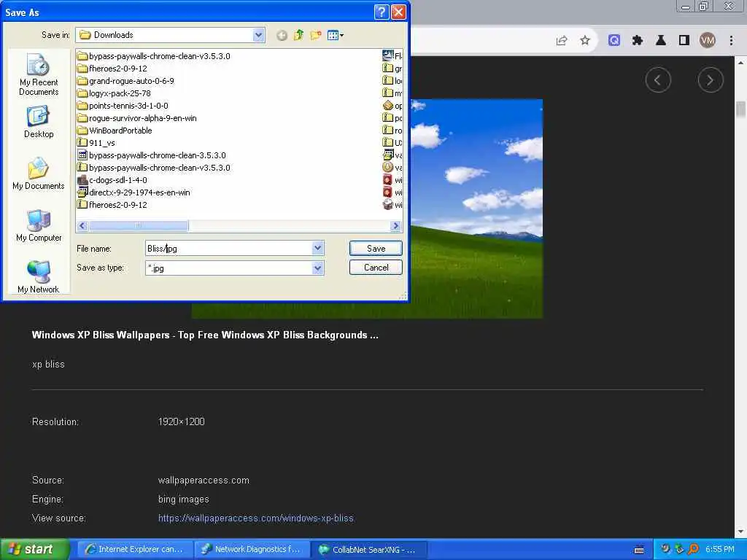The width and height of the screenshot is (747, 560).
Task: Click the on-screen keyboard icon in taskbar
Action: click(x=639, y=550)
